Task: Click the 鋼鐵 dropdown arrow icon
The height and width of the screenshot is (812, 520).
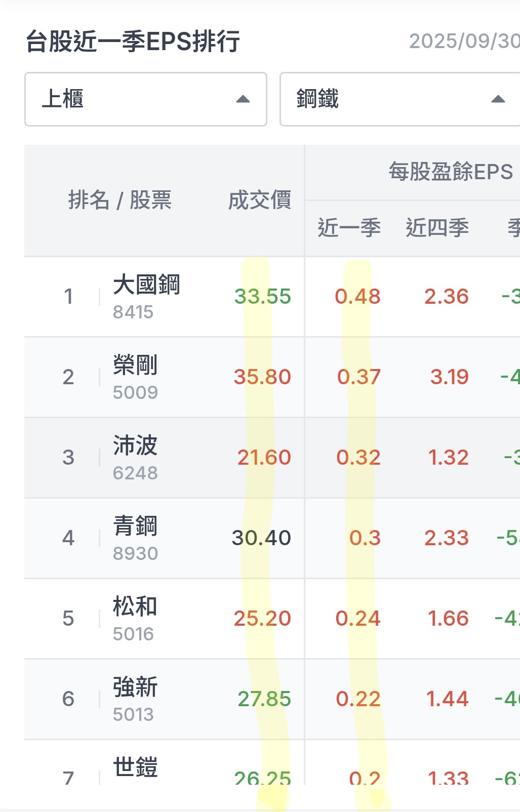Action: [498, 99]
